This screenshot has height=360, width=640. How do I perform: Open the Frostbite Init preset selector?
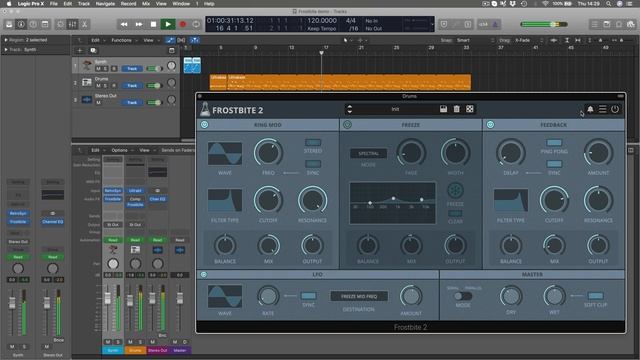[395, 109]
